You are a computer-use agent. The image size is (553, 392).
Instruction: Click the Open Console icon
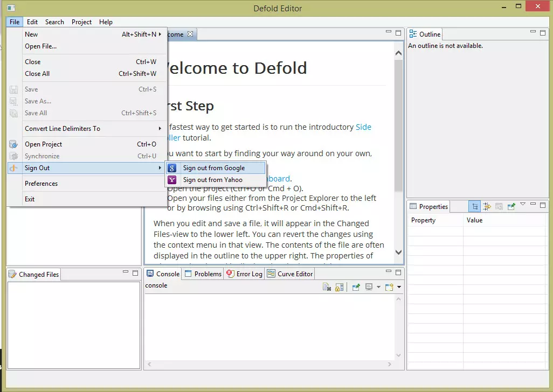pos(389,287)
